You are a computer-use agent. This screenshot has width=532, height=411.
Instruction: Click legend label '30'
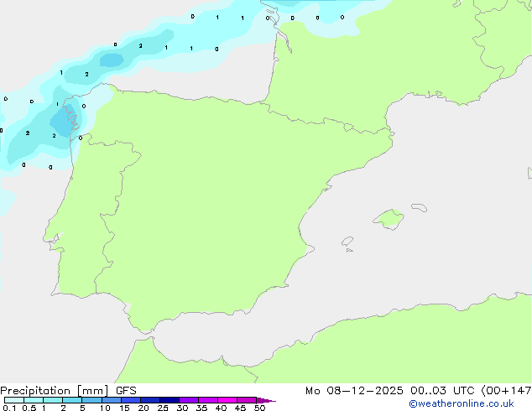pos(182,408)
